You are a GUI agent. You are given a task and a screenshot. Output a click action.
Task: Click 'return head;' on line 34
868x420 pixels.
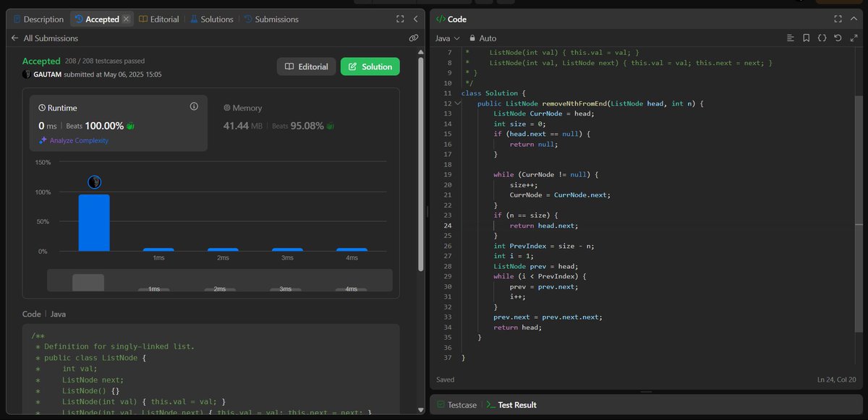click(517, 327)
